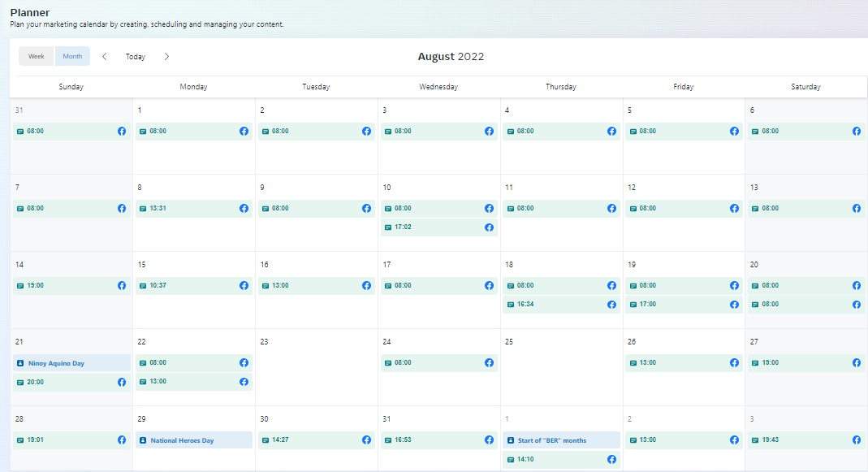Open the 08:00 post on August 19
Viewport: 868px width, 472px height.
click(x=684, y=286)
